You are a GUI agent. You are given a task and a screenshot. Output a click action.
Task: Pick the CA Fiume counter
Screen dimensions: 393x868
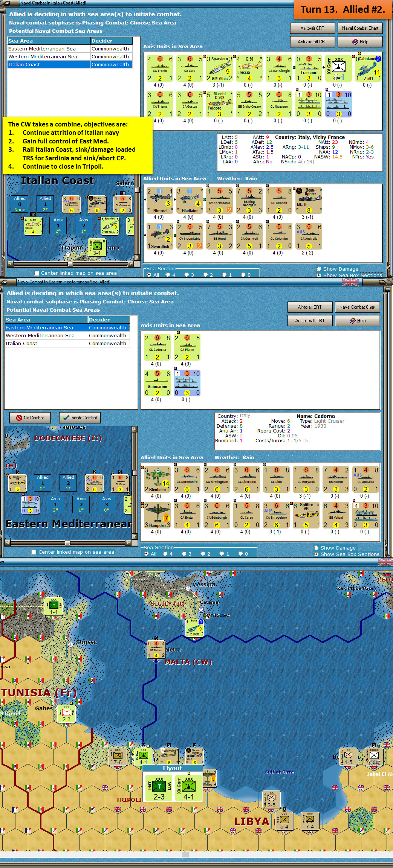pyautogui.click(x=187, y=347)
